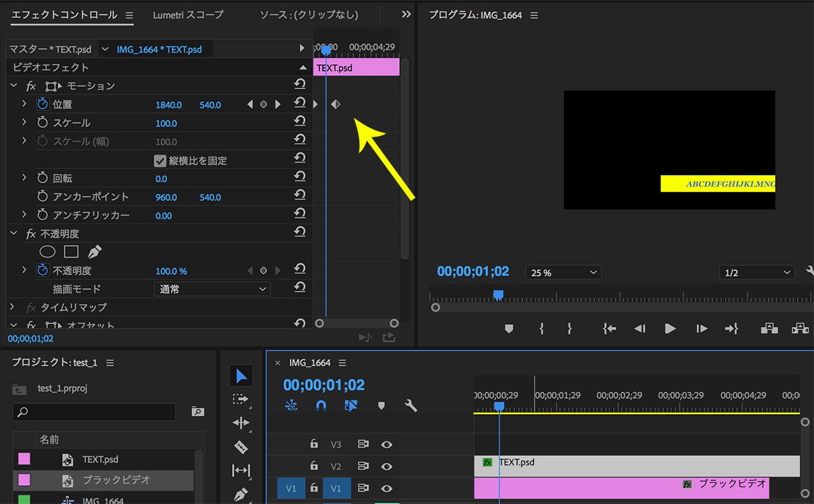The height and width of the screenshot is (504, 814).
Task: Switch to ソース (クリップなし) tab
Action: [x=309, y=14]
